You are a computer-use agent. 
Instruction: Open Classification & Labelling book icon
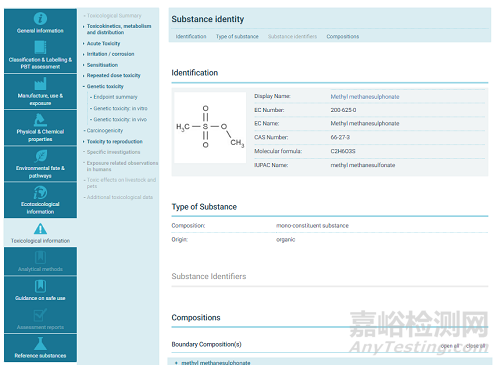40,47
